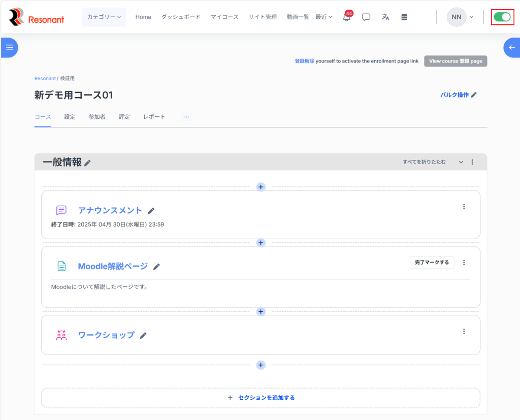This screenshot has height=420, width=520.
Task: Open the left hamburger drawer button
Action: click(x=9, y=47)
